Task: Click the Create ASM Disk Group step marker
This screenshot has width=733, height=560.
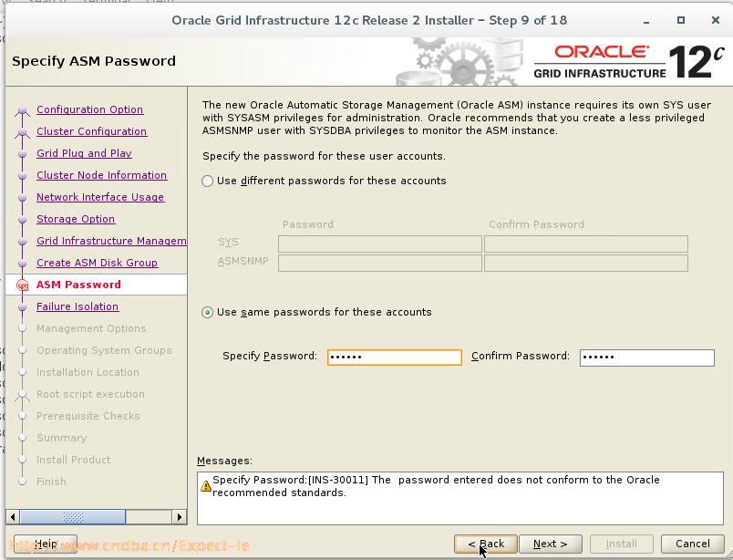Action: pyautogui.click(x=22, y=264)
